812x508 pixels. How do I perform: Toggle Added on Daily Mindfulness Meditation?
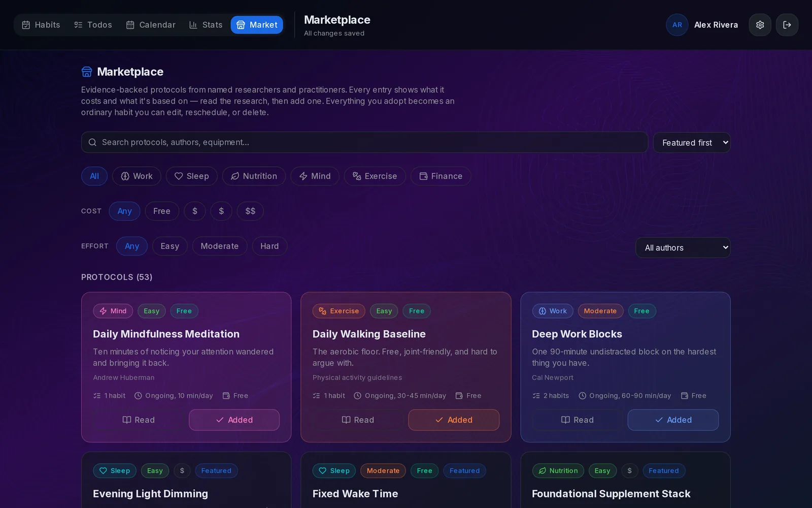234,420
